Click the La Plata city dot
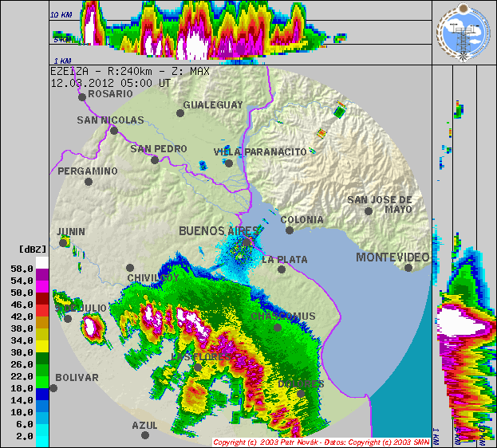This screenshot has width=497, height=448. 282,269
